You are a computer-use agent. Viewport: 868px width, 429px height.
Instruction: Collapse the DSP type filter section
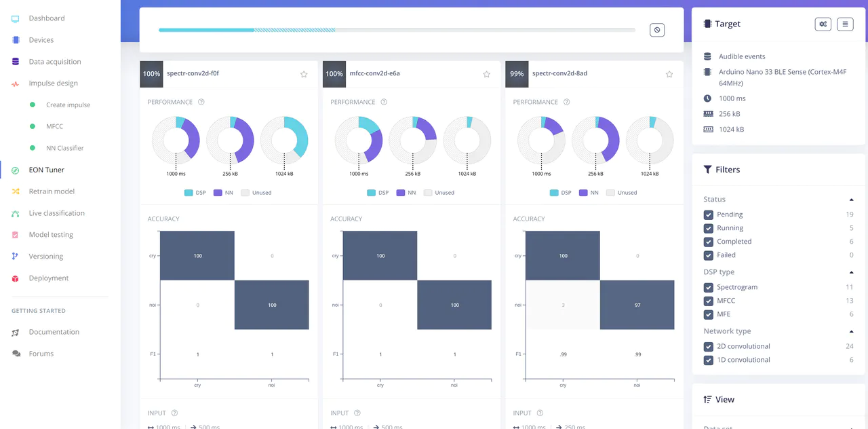851,272
